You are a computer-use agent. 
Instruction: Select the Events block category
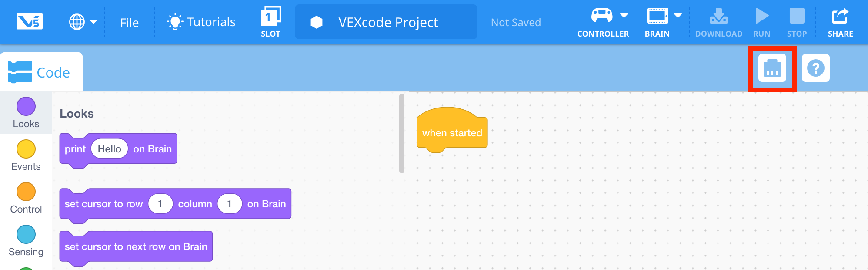click(26, 148)
